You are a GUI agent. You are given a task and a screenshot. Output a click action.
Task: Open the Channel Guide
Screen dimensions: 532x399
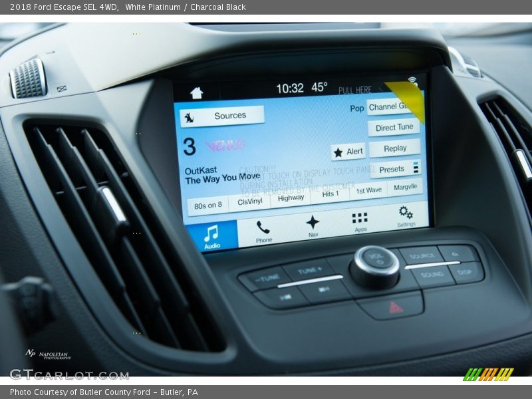click(x=390, y=106)
